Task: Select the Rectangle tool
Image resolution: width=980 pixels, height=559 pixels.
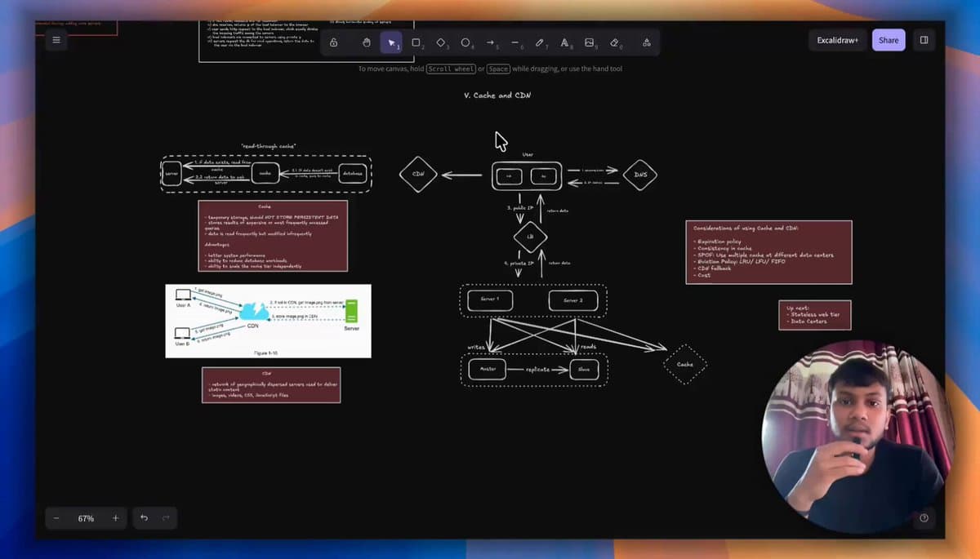Action: pos(416,42)
